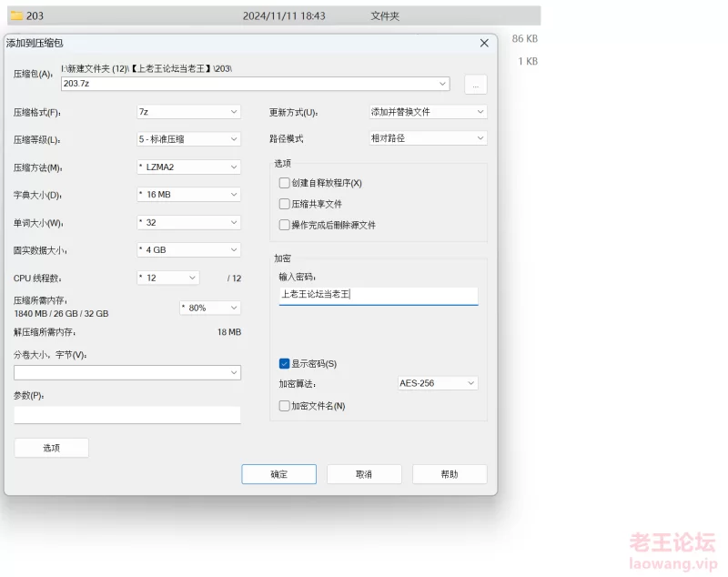This screenshot has height=577, width=728.
Task: Click the 文件夹 type cell of row 203
Action: tap(385, 15)
